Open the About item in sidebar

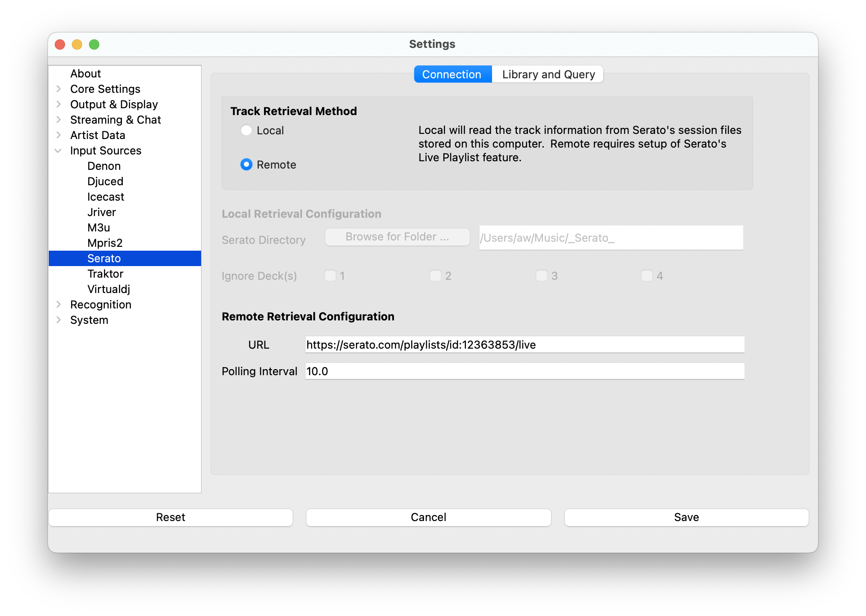[86, 74]
